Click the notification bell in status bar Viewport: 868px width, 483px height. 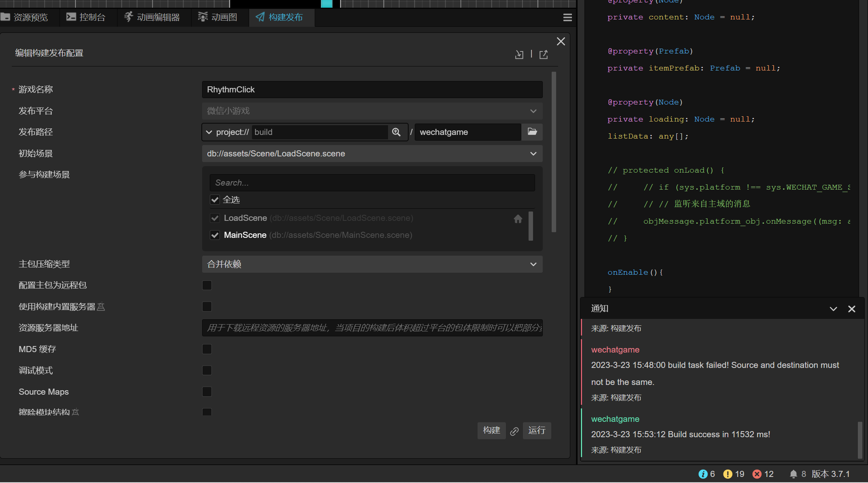click(x=793, y=474)
